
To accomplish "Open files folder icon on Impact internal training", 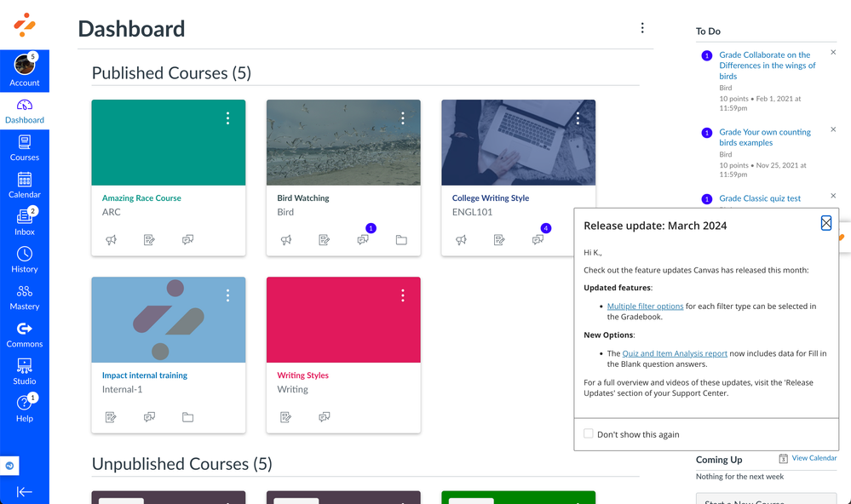I will click(187, 417).
